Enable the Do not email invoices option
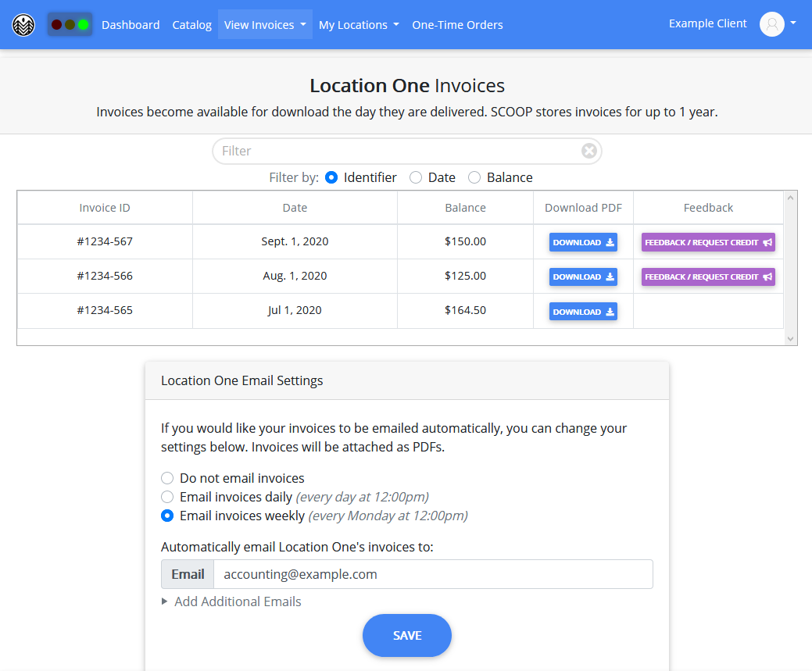This screenshot has height=671, width=812. tap(167, 477)
